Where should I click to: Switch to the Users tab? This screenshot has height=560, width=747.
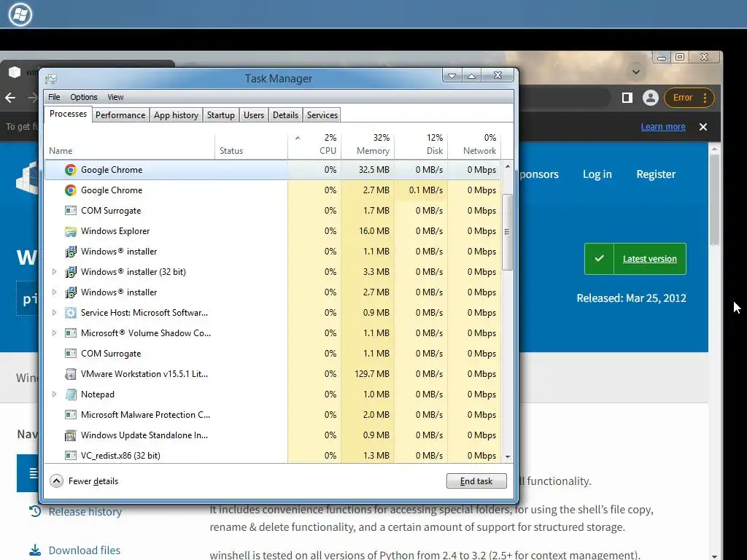tap(253, 114)
